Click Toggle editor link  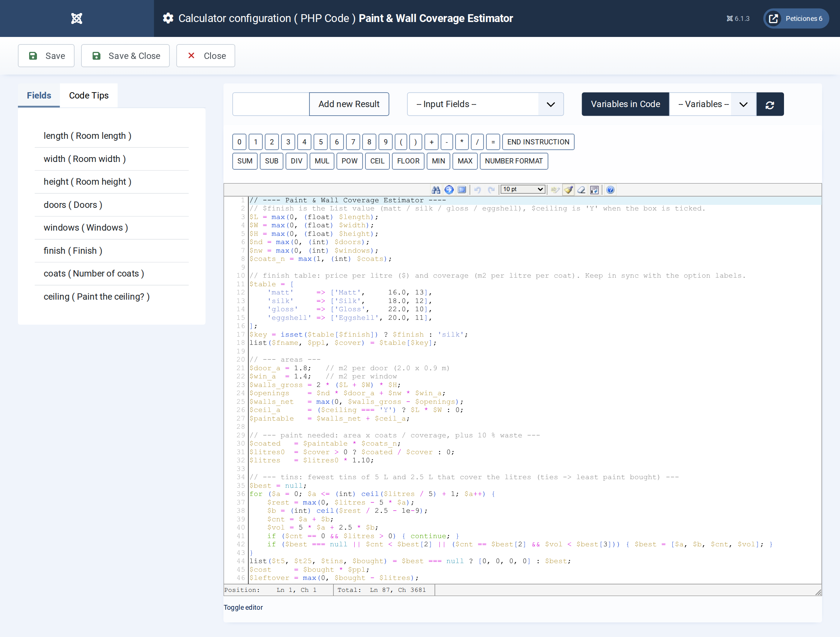[x=243, y=607]
